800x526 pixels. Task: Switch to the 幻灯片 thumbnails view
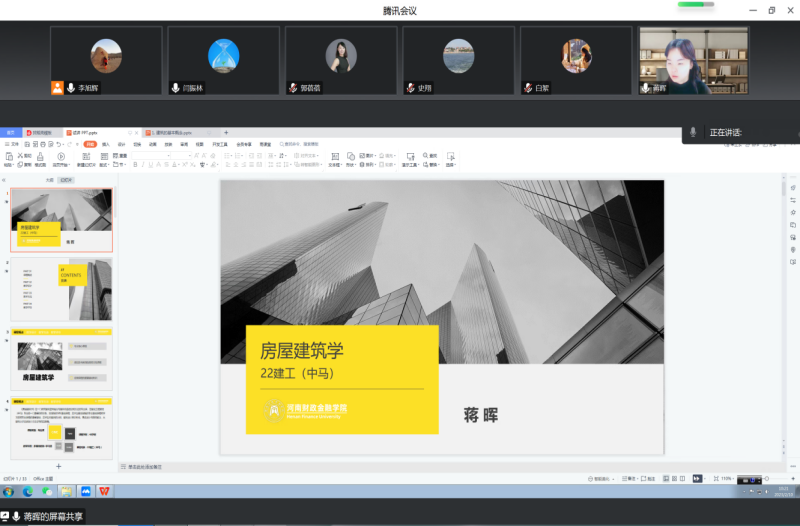tap(66, 180)
